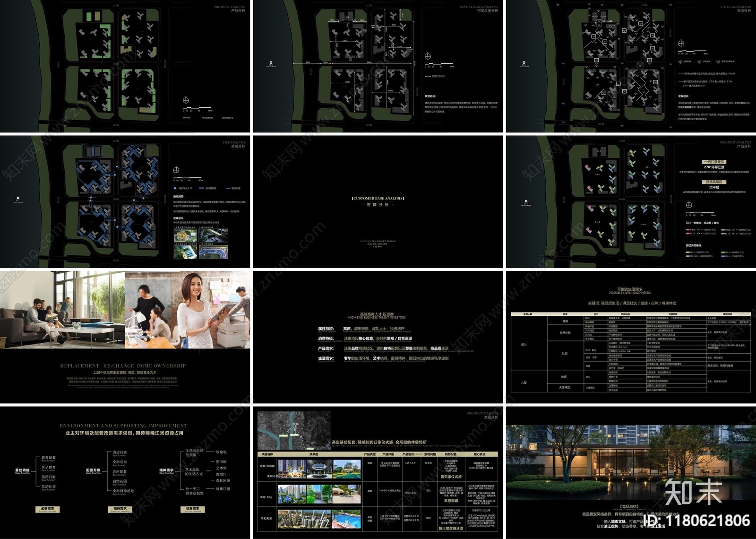Click the compass icon on the vertical analysis slide

tap(681, 43)
